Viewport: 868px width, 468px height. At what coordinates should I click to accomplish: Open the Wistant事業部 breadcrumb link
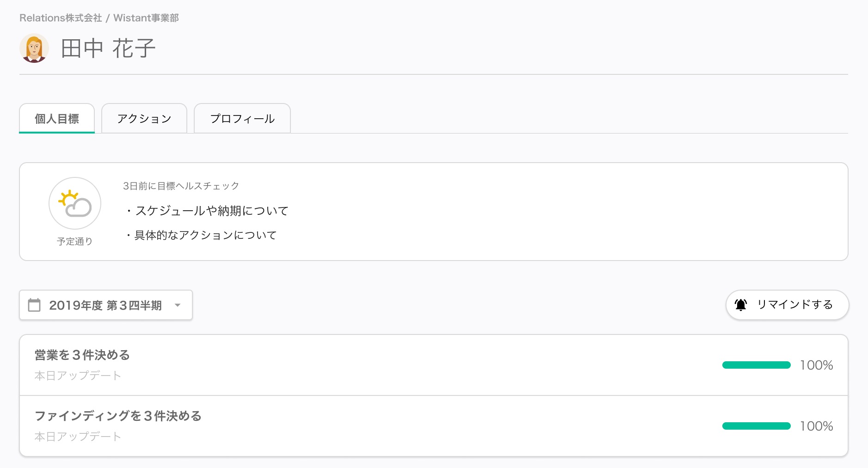point(146,18)
